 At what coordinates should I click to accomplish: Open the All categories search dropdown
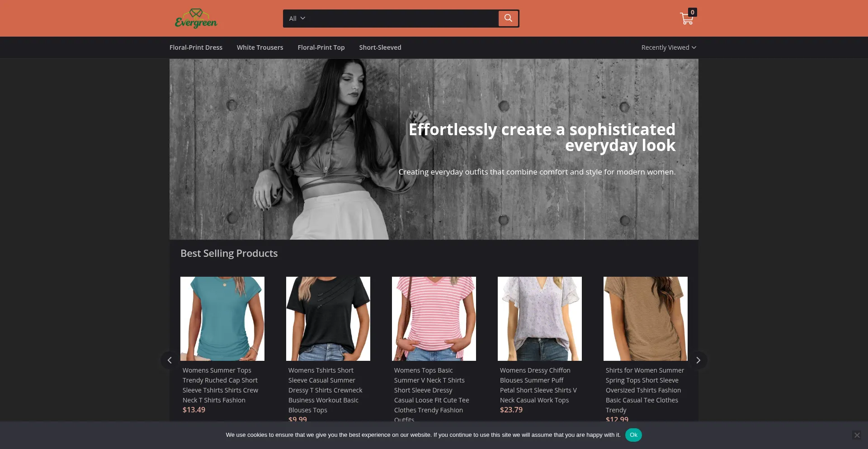pos(297,19)
